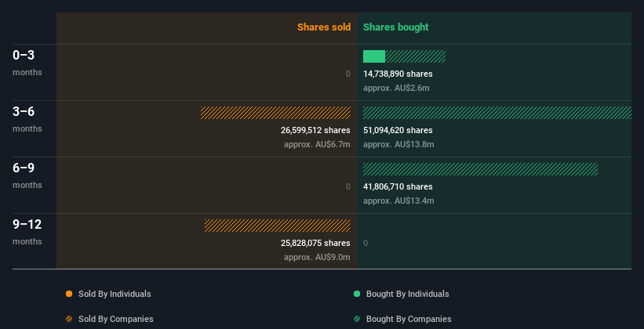Click the Sold By Individuals legend label

point(115,294)
